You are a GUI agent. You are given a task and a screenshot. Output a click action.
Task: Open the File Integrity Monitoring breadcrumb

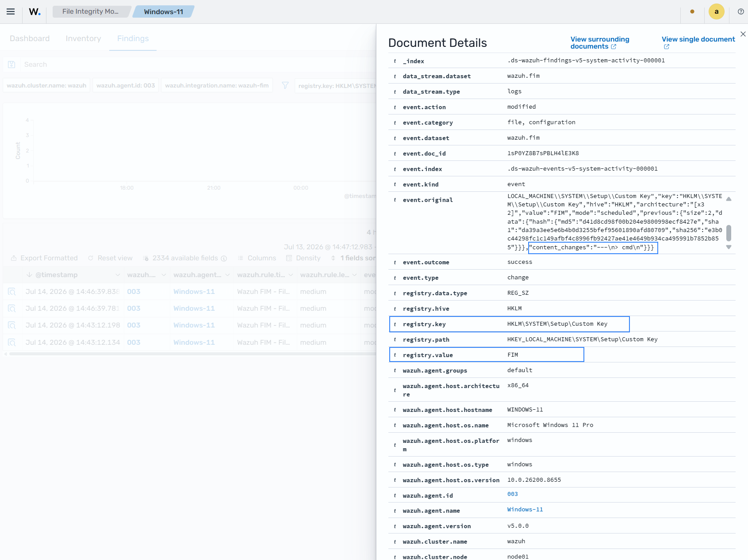tap(90, 11)
